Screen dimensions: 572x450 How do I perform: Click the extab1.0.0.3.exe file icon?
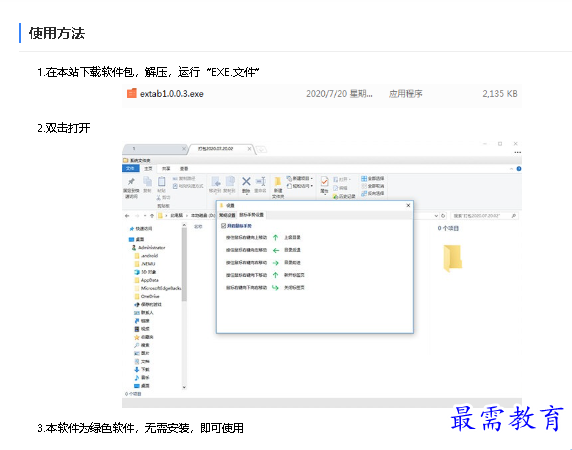131,93
